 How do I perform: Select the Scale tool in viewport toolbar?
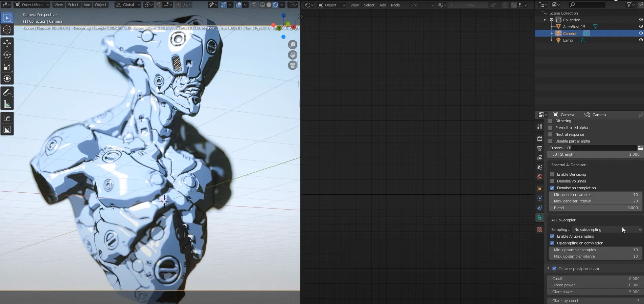(7, 67)
